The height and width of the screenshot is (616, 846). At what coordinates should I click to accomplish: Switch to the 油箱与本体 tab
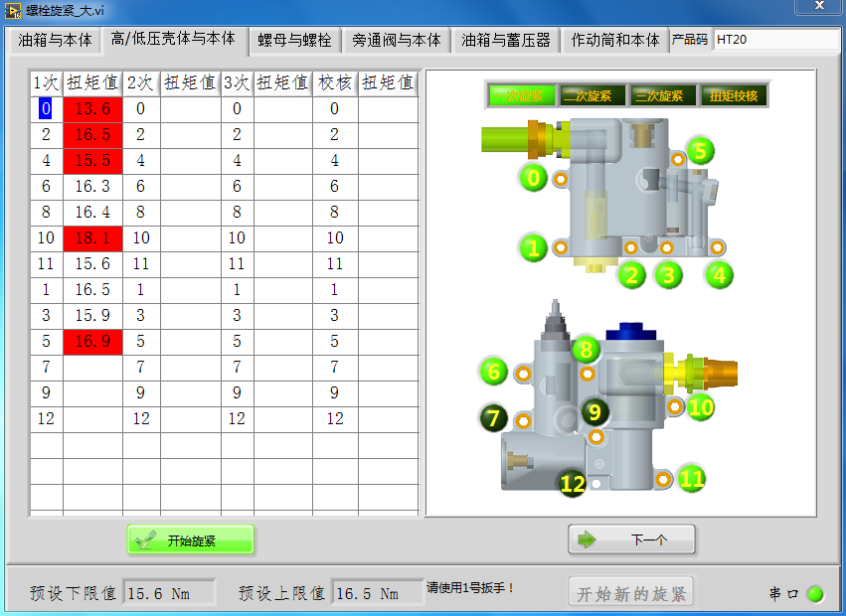[x=55, y=41]
